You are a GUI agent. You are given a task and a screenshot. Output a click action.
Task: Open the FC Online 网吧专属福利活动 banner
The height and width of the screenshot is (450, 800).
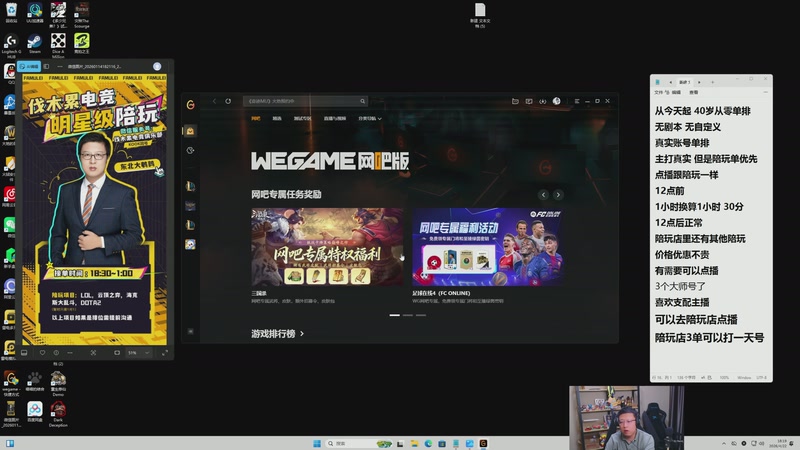(488, 246)
